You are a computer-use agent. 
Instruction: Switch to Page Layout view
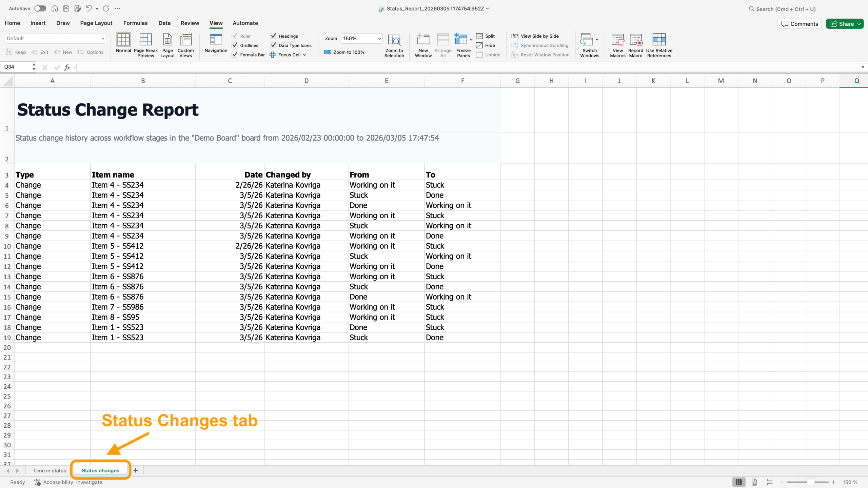click(x=167, y=45)
